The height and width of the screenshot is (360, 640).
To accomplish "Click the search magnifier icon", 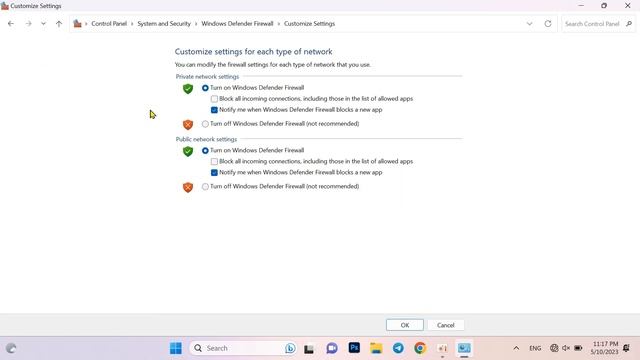I will pos(629,24).
